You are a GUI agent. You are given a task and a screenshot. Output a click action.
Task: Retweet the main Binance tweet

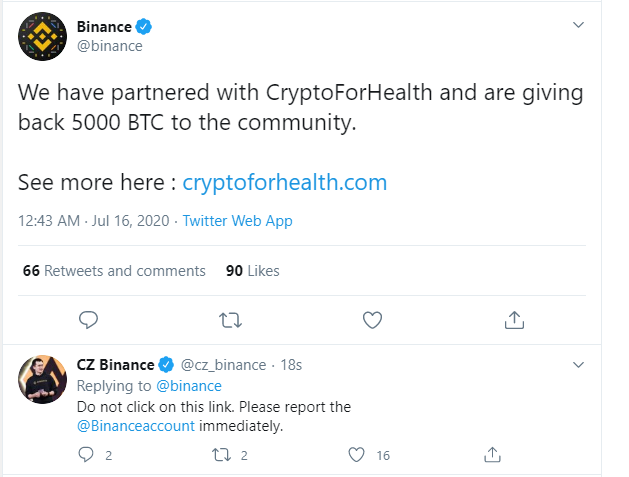click(x=230, y=320)
